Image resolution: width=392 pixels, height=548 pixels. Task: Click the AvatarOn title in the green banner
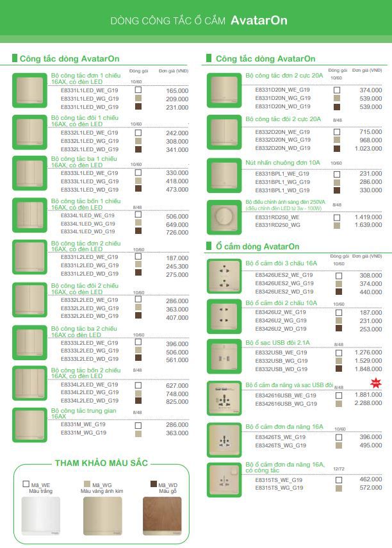259,21
